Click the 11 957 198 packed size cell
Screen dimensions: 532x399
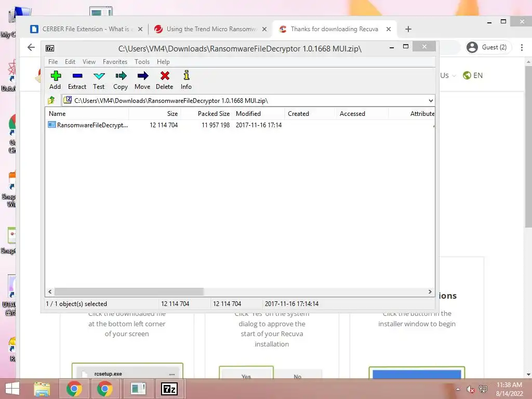pyautogui.click(x=216, y=125)
